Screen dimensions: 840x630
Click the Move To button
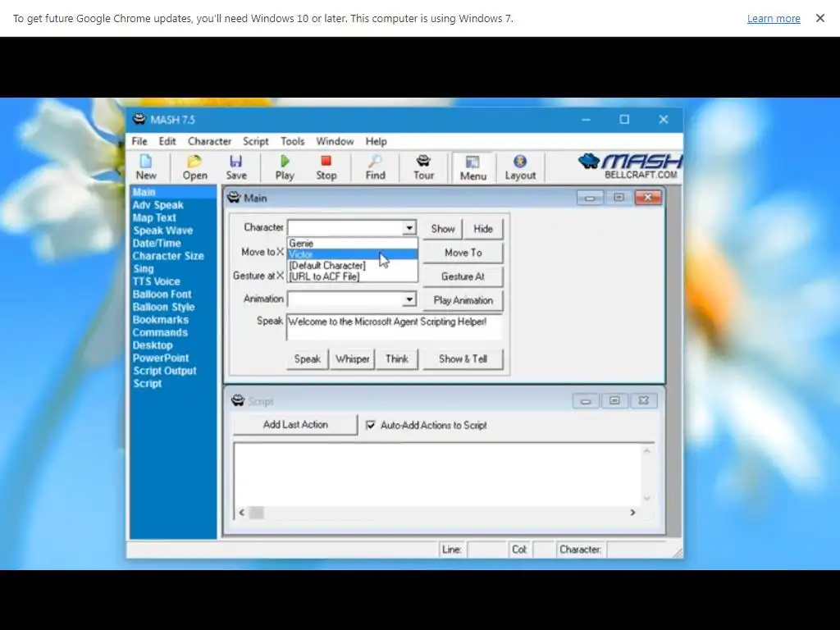463,253
